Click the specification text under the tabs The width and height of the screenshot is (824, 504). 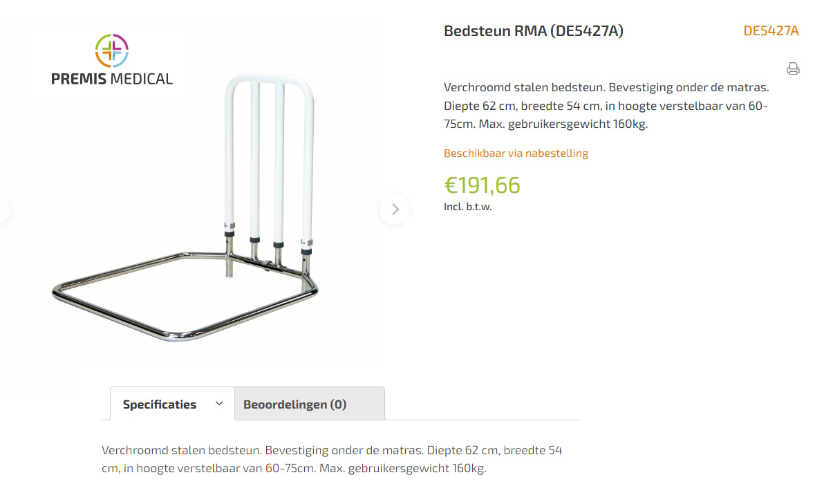[x=332, y=459]
